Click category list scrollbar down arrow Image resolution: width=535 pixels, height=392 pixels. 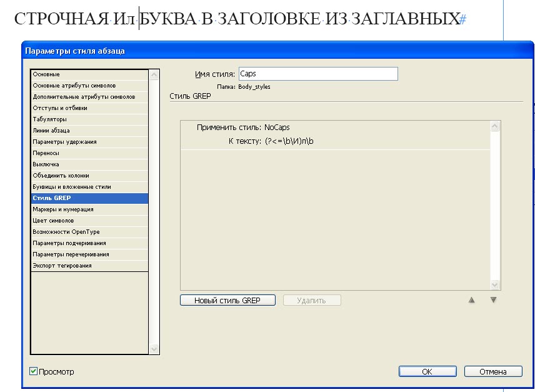[x=154, y=349]
